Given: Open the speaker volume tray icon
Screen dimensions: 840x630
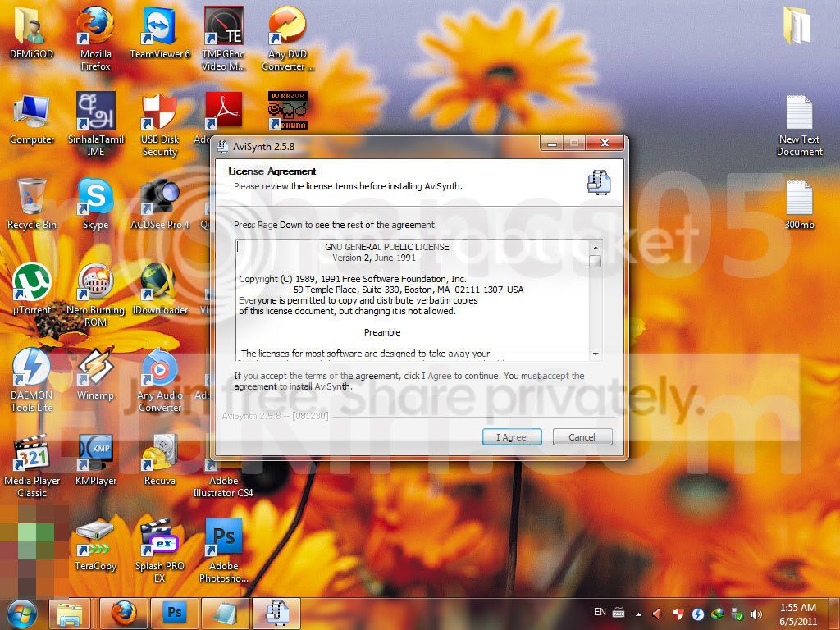Looking at the screenshot, I should pos(756,614).
